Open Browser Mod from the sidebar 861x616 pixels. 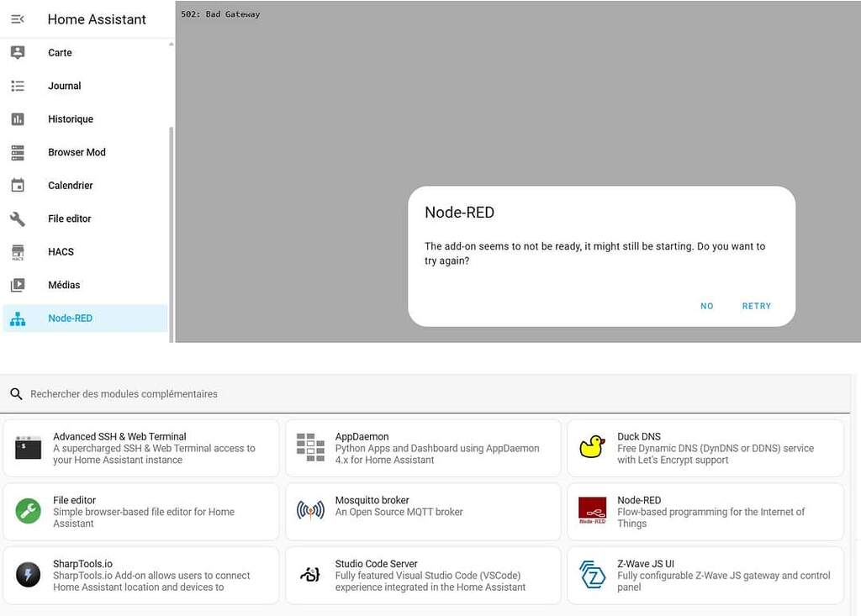77,152
